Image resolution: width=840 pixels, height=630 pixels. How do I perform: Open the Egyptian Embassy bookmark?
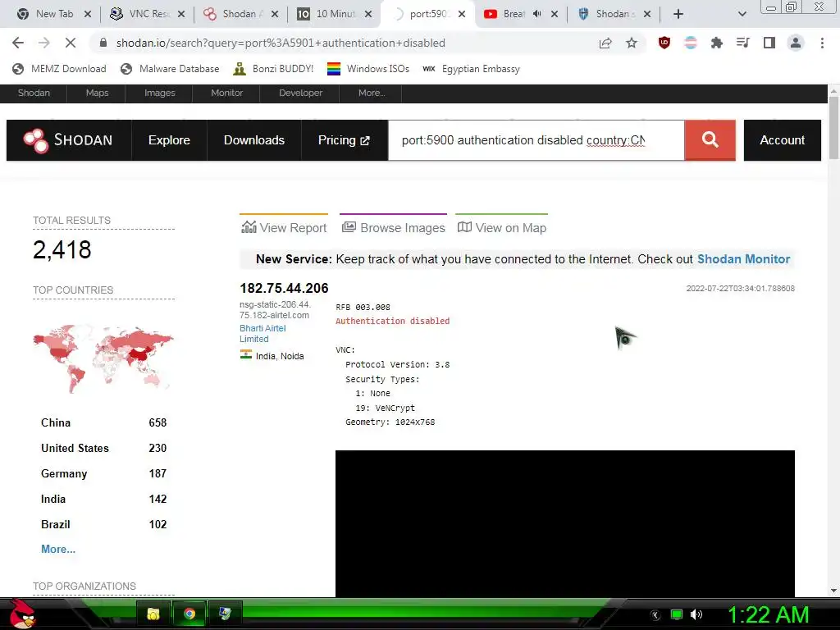pos(471,69)
